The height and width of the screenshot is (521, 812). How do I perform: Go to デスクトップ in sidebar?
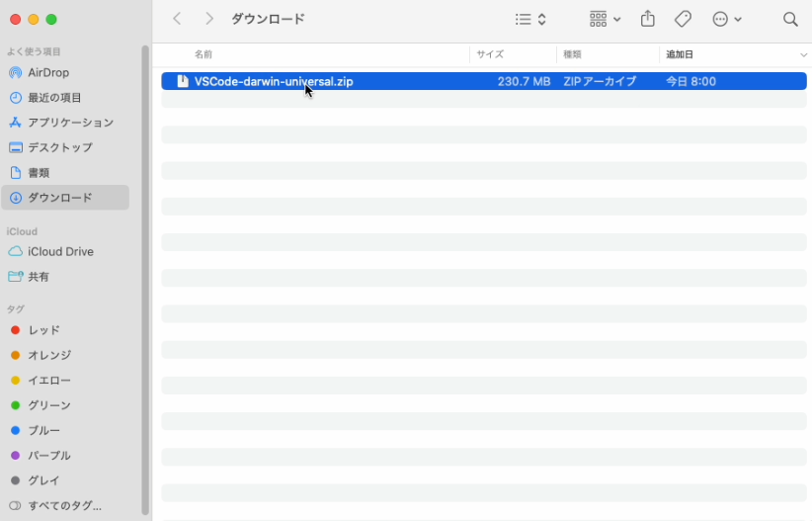65,147
